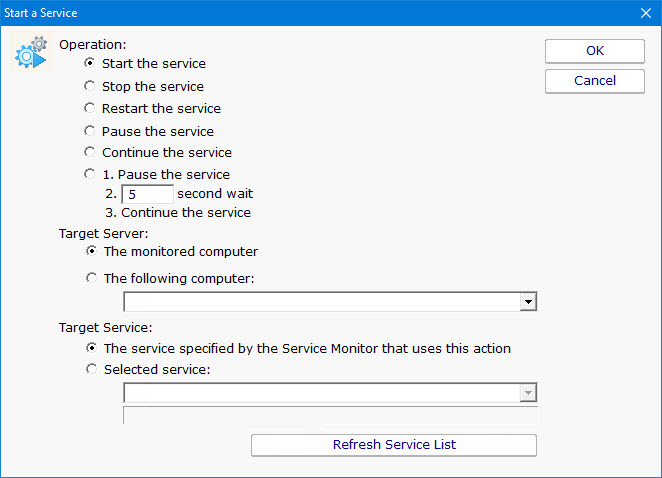The width and height of the screenshot is (662, 478).
Task: Click the text box below the service dropdown
Action: (330, 415)
